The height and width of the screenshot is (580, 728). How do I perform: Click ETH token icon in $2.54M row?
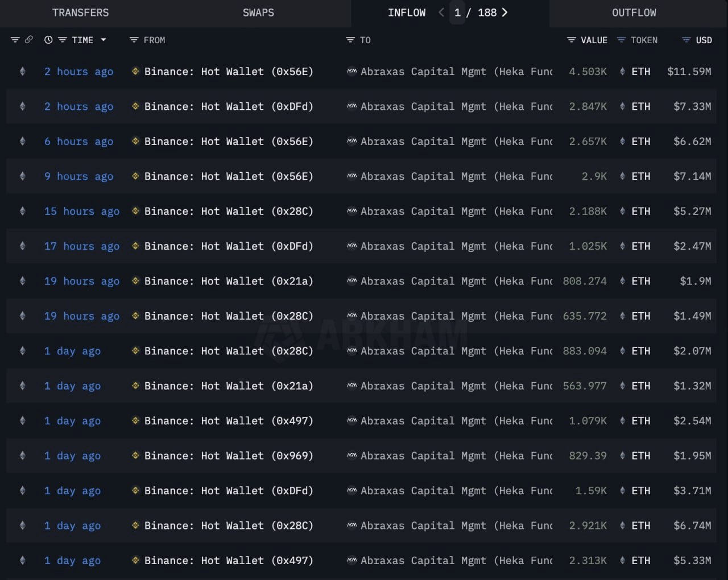pyautogui.click(x=623, y=421)
